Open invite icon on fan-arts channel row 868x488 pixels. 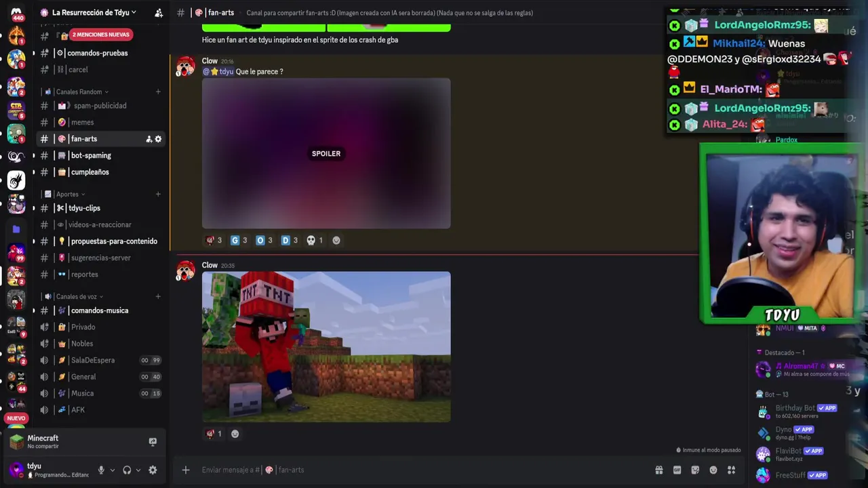click(149, 139)
